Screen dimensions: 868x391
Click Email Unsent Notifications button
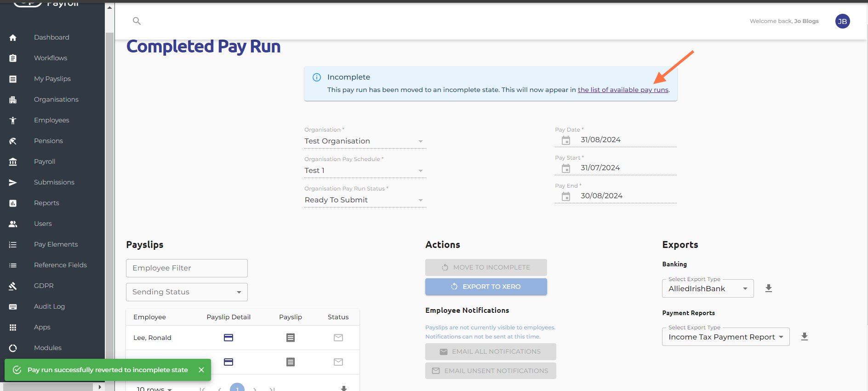click(491, 371)
